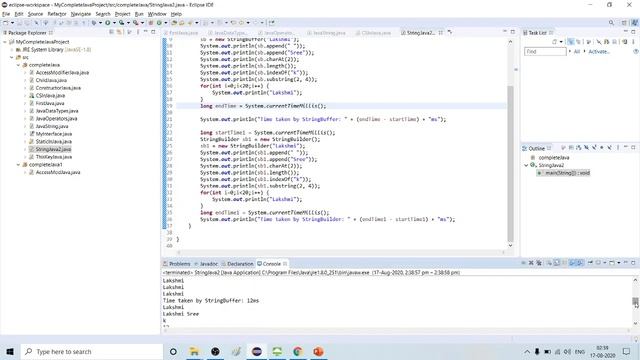Open the Package Explorer view menu

click(138, 32)
